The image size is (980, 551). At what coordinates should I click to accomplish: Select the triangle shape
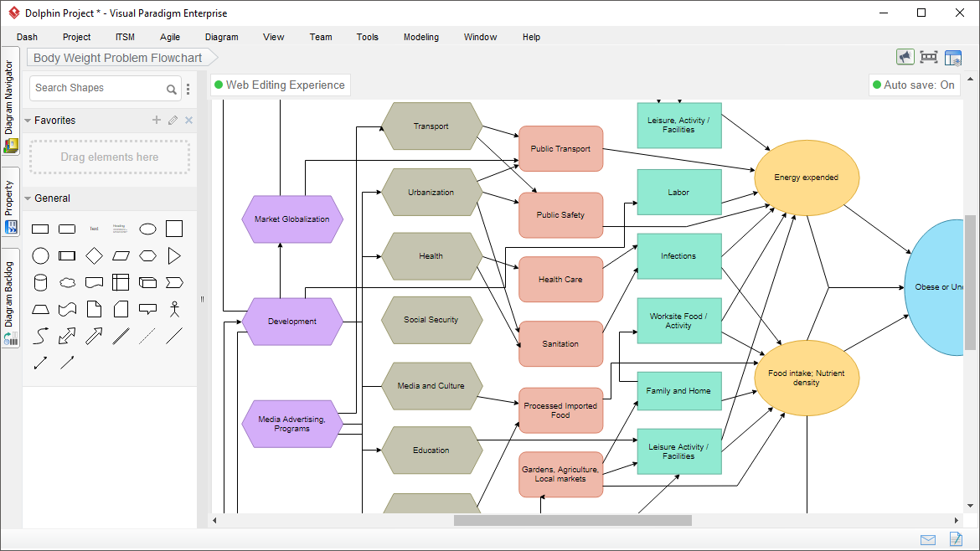coord(174,256)
